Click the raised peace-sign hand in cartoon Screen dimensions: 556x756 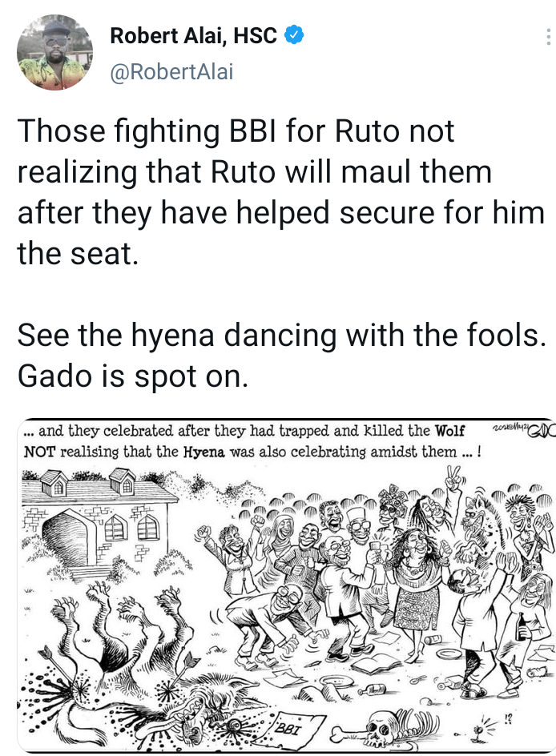click(x=454, y=477)
